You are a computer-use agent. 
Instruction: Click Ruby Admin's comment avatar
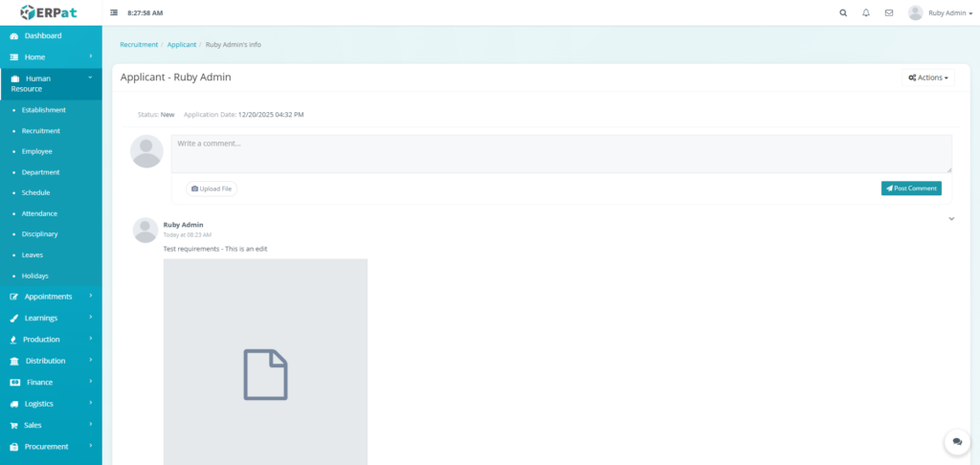tap(145, 230)
